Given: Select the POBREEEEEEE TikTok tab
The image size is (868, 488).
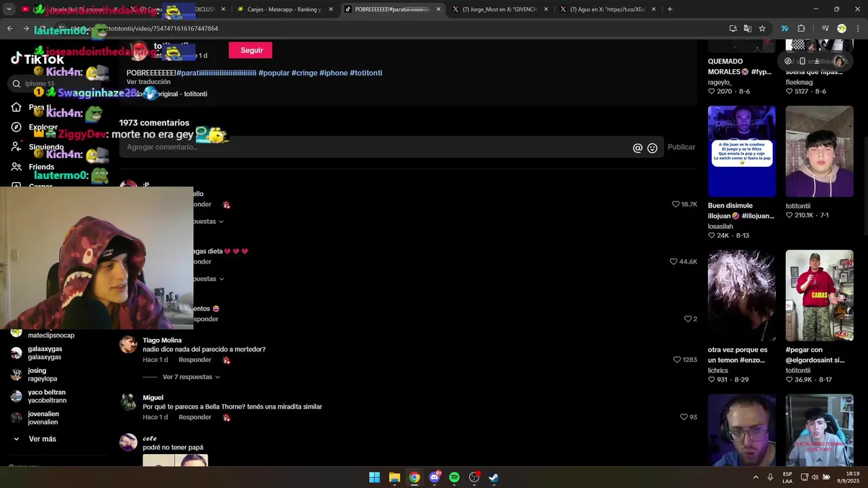Looking at the screenshot, I should tap(392, 9).
